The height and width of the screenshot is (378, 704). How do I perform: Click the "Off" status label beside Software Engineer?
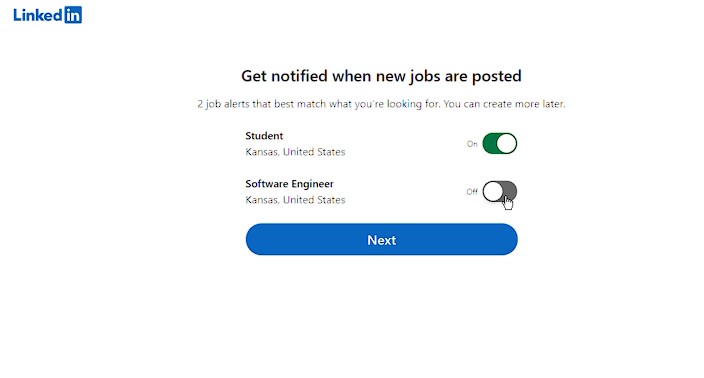coord(472,192)
